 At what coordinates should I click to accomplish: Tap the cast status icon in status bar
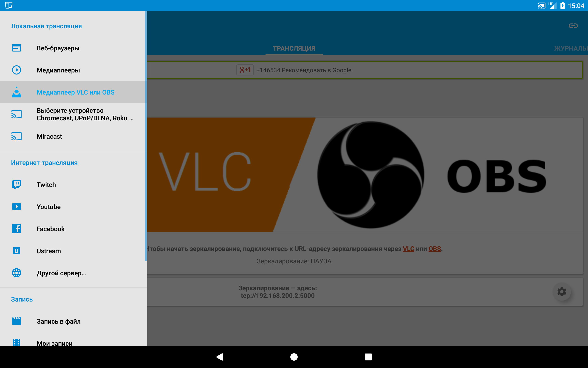pos(542,6)
